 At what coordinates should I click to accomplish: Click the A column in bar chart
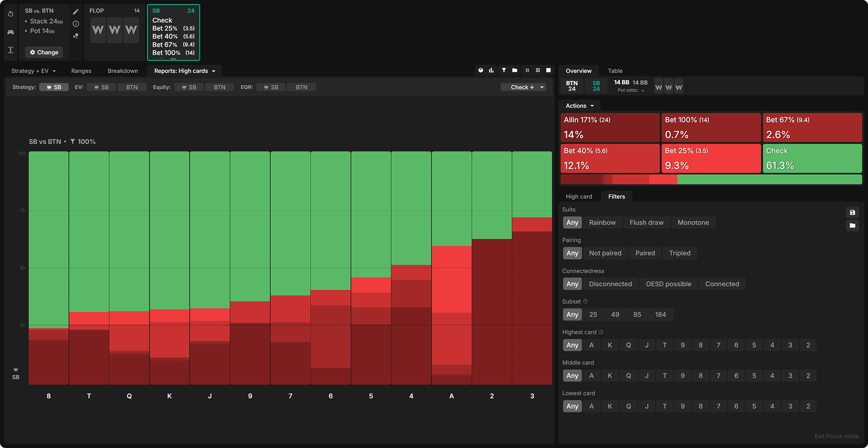click(x=451, y=271)
